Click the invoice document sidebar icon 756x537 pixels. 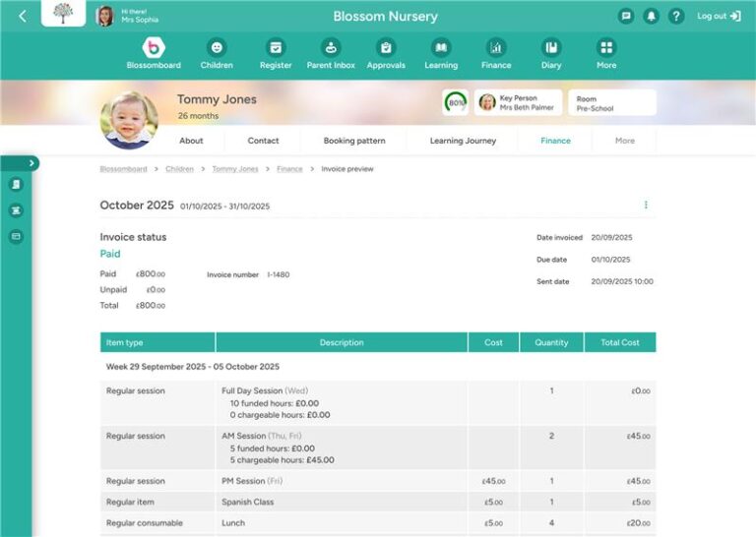point(16,185)
